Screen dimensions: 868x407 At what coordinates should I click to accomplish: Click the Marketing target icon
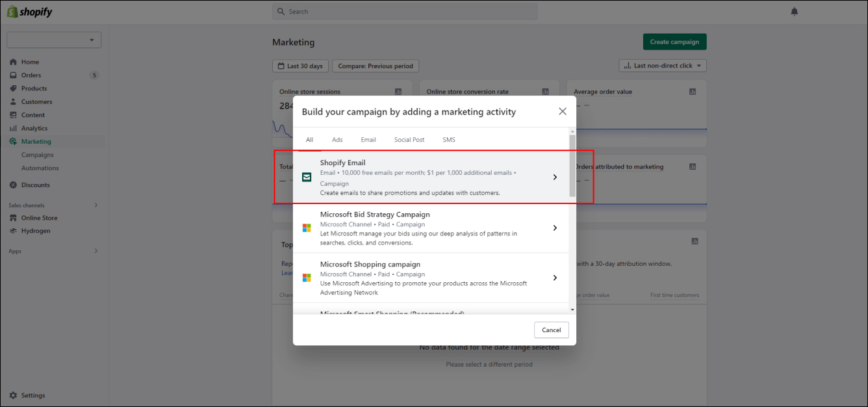click(13, 142)
